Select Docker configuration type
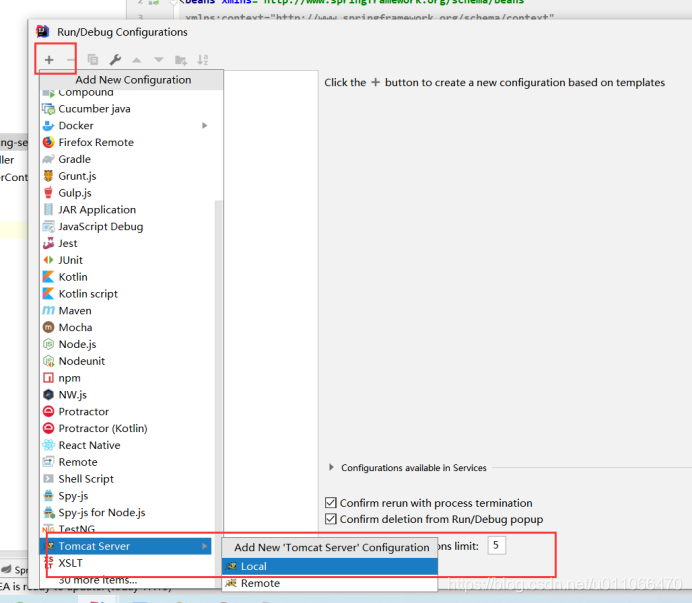 (x=127, y=125)
